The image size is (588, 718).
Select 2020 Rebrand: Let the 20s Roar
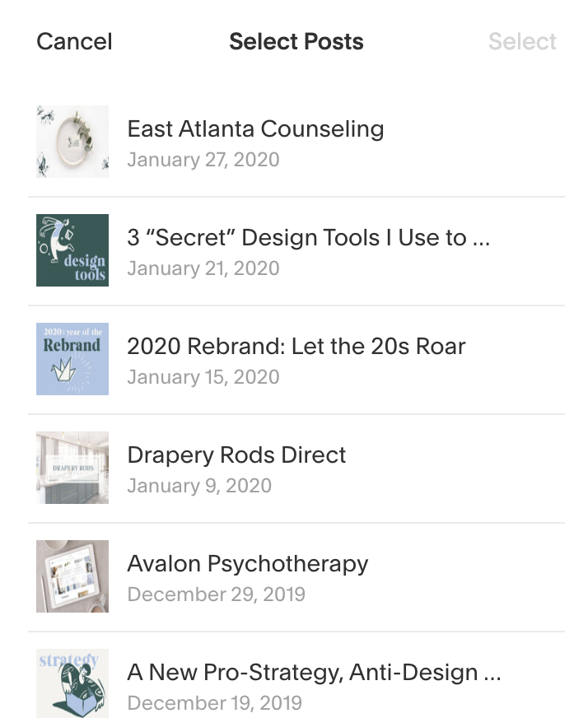[296, 347]
